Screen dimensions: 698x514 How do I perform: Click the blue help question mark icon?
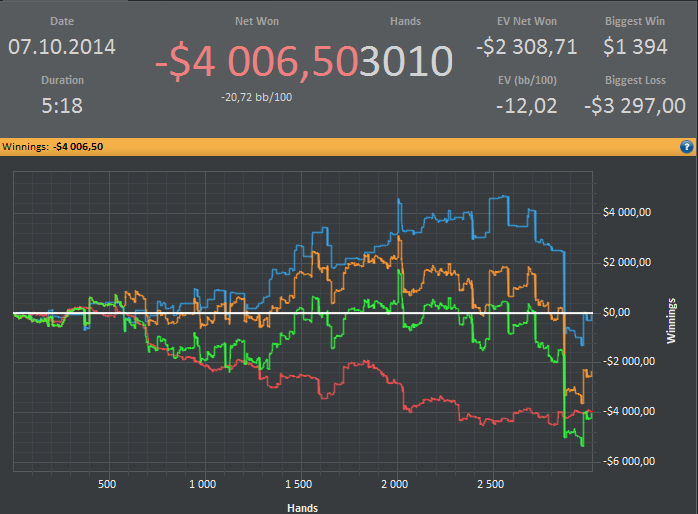[x=686, y=147]
